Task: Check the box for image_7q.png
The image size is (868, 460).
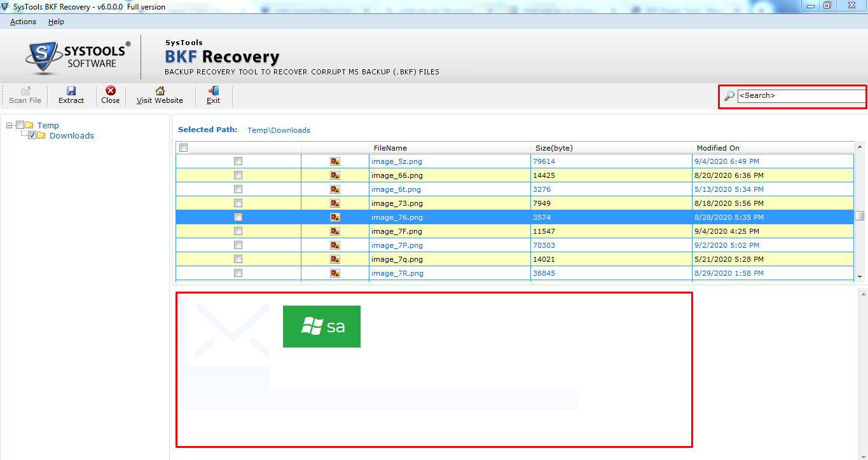Action: click(238, 259)
